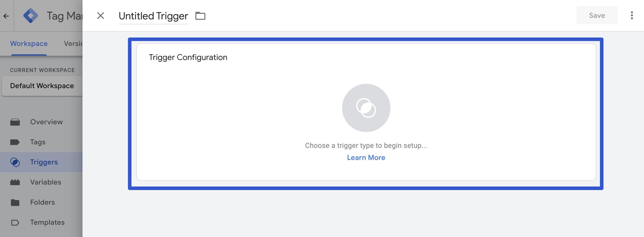Select Variables in the sidebar
Image resolution: width=644 pixels, height=237 pixels.
(46, 182)
